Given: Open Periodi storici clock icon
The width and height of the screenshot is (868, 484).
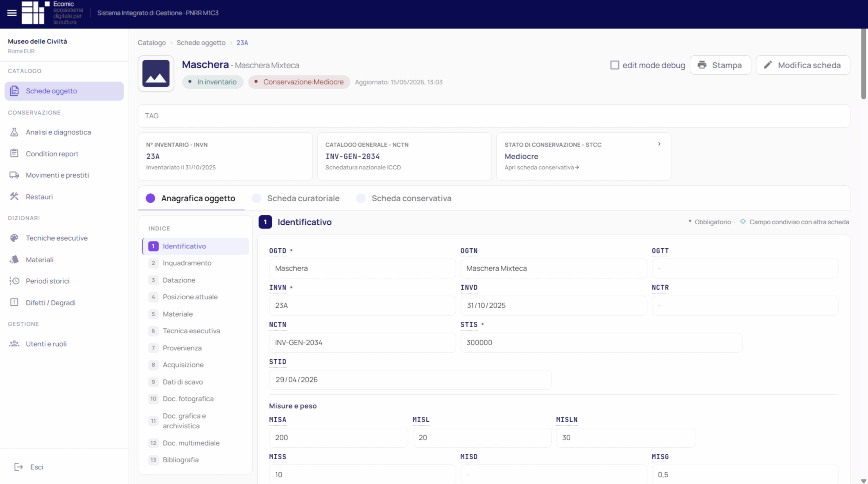Looking at the screenshot, I should [x=14, y=281].
